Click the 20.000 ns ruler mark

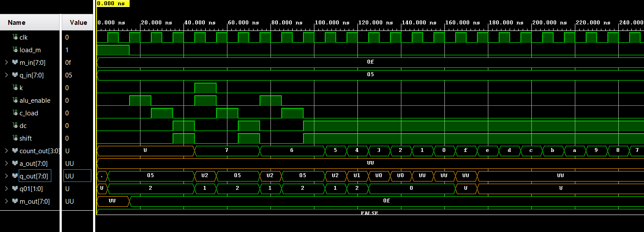coord(157,22)
